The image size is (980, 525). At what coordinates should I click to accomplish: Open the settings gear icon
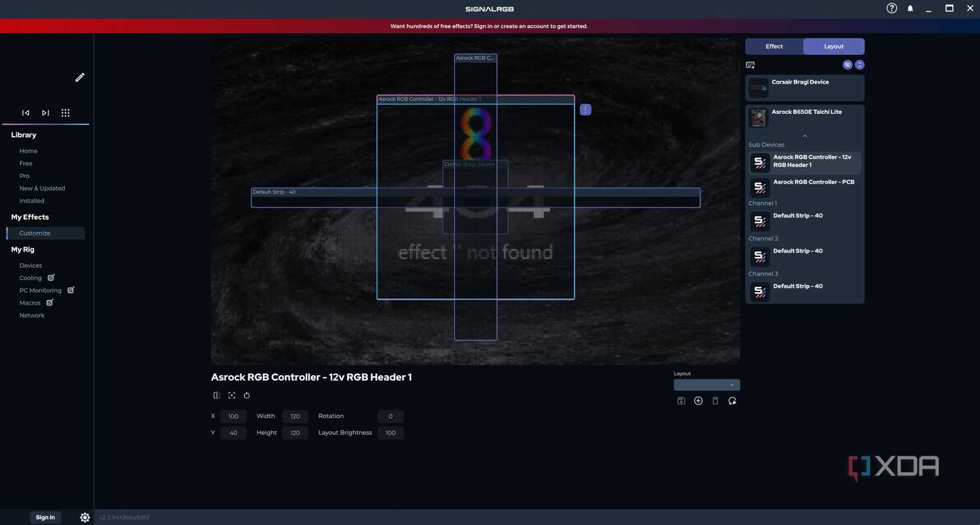coord(85,517)
